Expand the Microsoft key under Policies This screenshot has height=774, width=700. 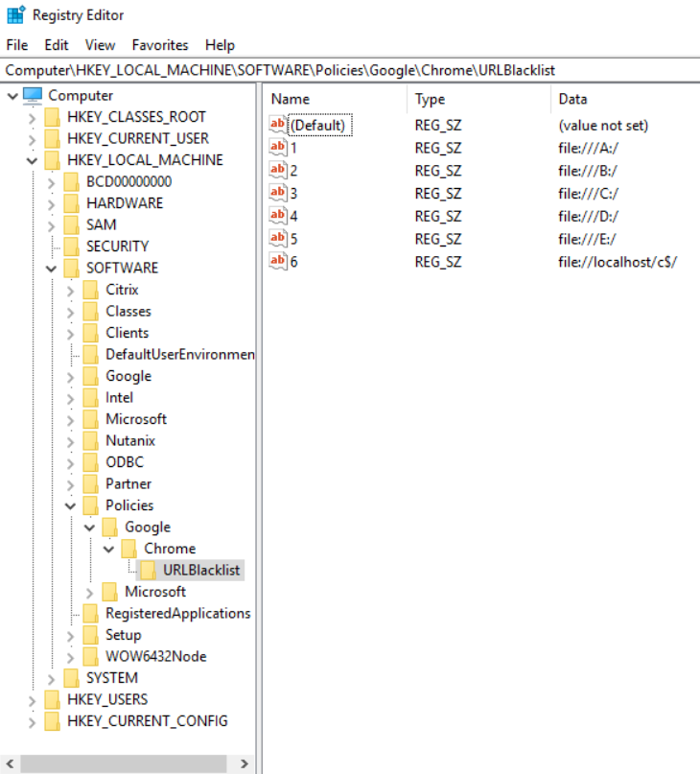(x=89, y=592)
